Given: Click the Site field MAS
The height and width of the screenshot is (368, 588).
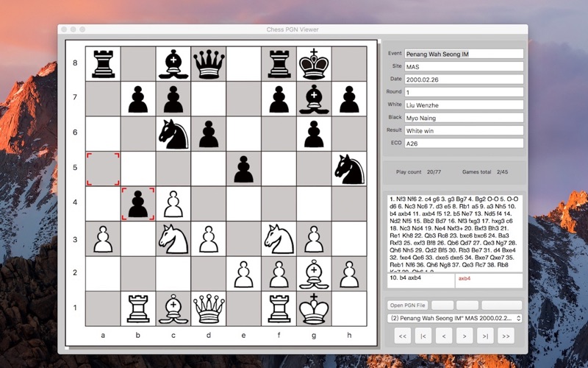Looking at the screenshot, I should pyautogui.click(x=464, y=67).
